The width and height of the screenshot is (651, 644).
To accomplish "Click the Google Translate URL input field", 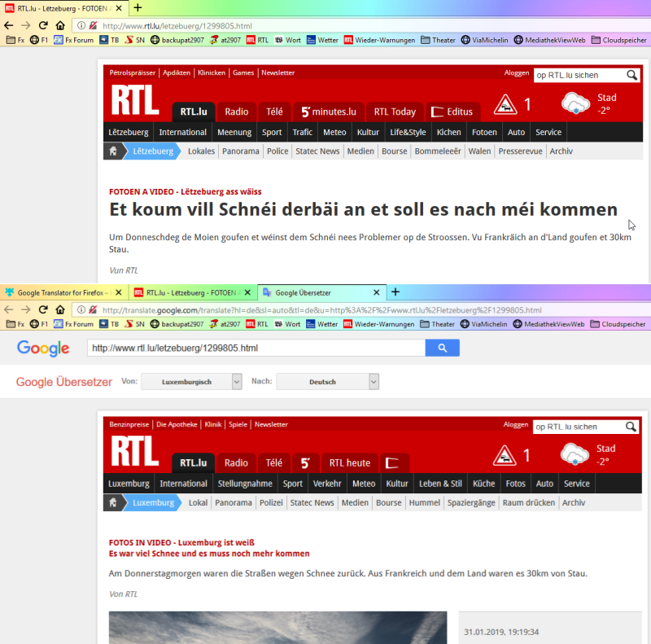I will tap(256, 348).
